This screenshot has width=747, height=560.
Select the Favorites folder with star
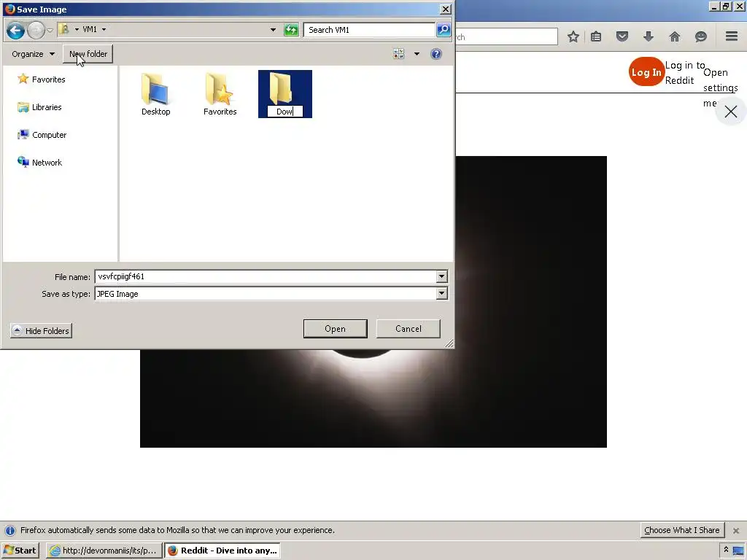coord(220,94)
